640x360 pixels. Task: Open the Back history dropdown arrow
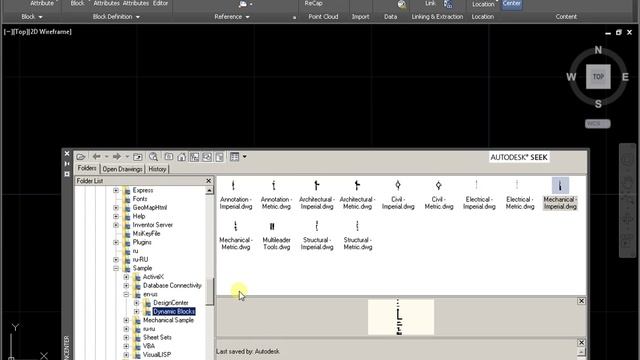pyautogui.click(x=106, y=157)
